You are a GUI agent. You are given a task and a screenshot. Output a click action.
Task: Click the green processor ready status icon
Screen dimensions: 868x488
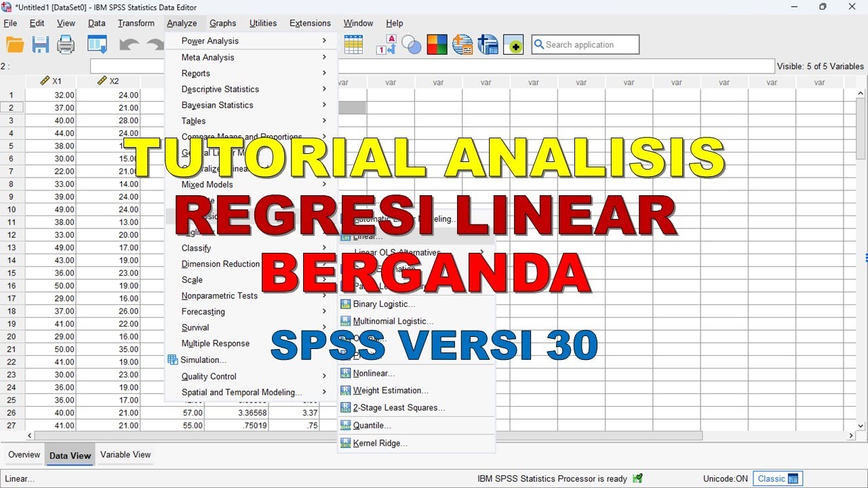pyautogui.click(x=637, y=479)
